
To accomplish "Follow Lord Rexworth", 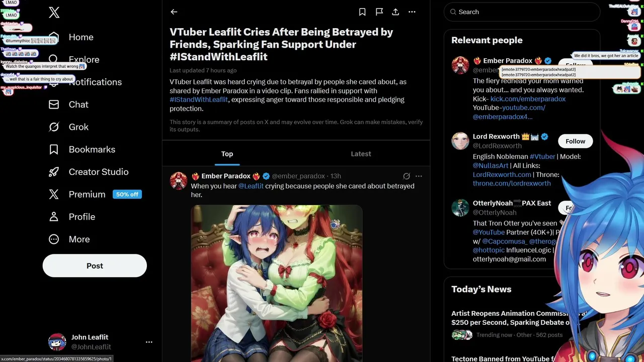I will (x=575, y=141).
